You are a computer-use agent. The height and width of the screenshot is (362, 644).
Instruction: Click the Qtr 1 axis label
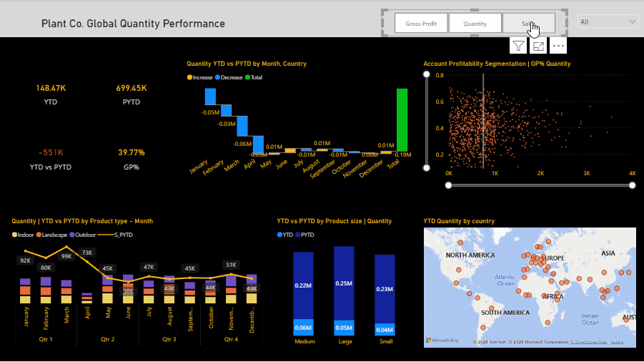[46, 339]
